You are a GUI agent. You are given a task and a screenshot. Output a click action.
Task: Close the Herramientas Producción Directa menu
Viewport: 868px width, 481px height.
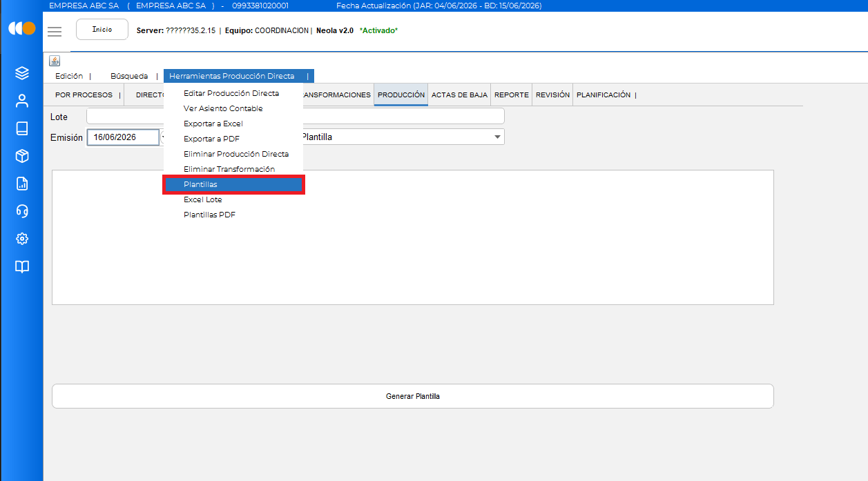coord(239,76)
